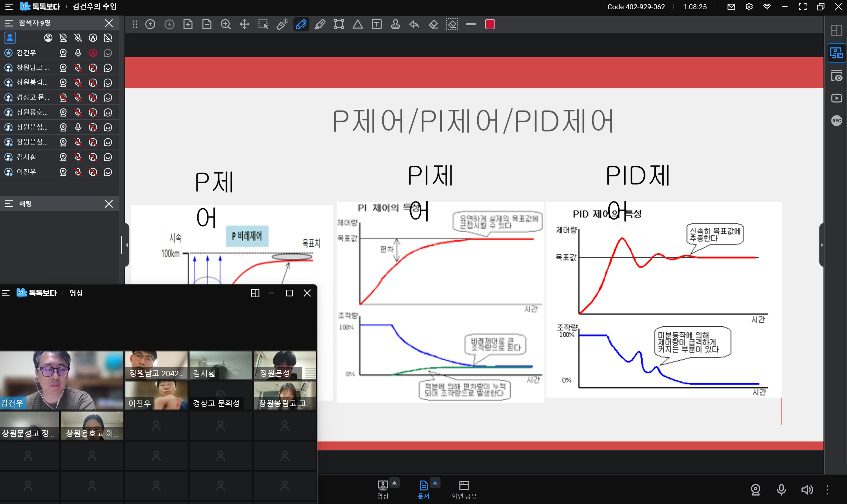The width and height of the screenshot is (847, 504).
Task: Click the undo arrow in toolbar
Action: click(x=414, y=24)
